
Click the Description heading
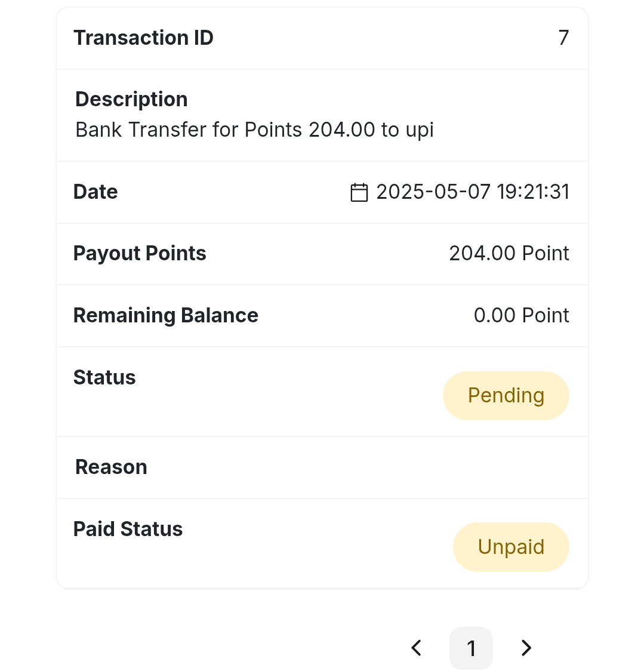pyautogui.click(x=131, y=99)
